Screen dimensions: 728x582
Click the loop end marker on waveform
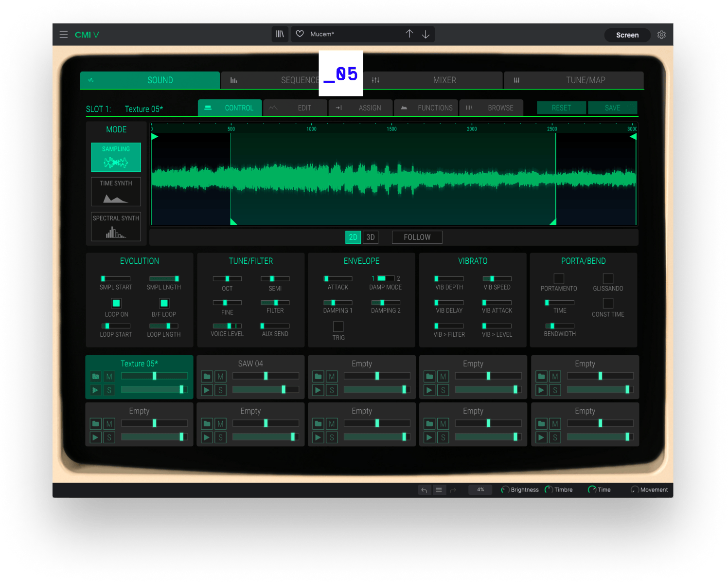tap(553, 222)
